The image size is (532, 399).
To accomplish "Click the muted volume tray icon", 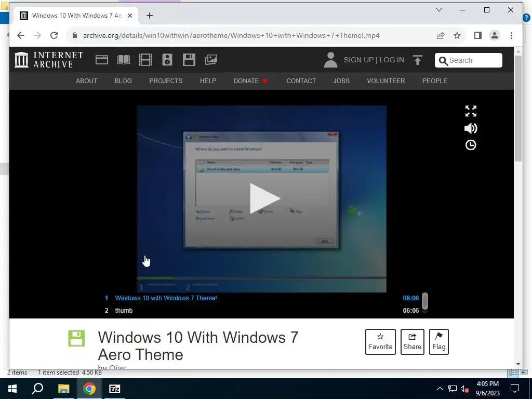I will click(x=465, y=389).
